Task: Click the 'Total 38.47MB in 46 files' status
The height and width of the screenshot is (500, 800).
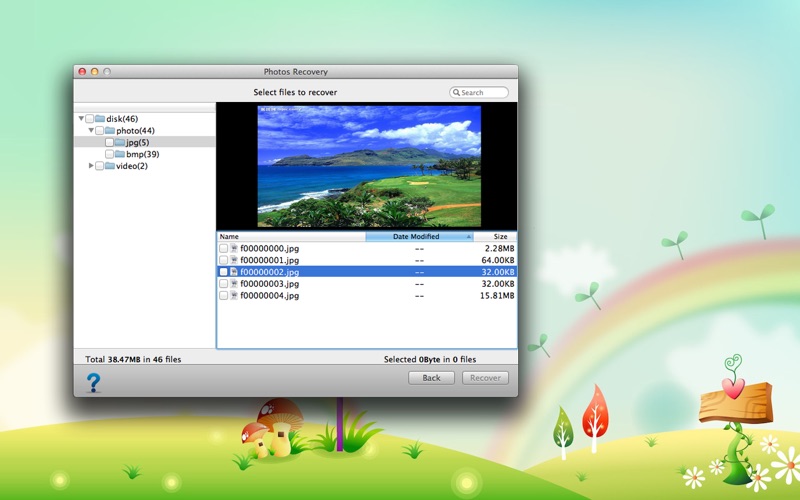Action: coord(133,359)
